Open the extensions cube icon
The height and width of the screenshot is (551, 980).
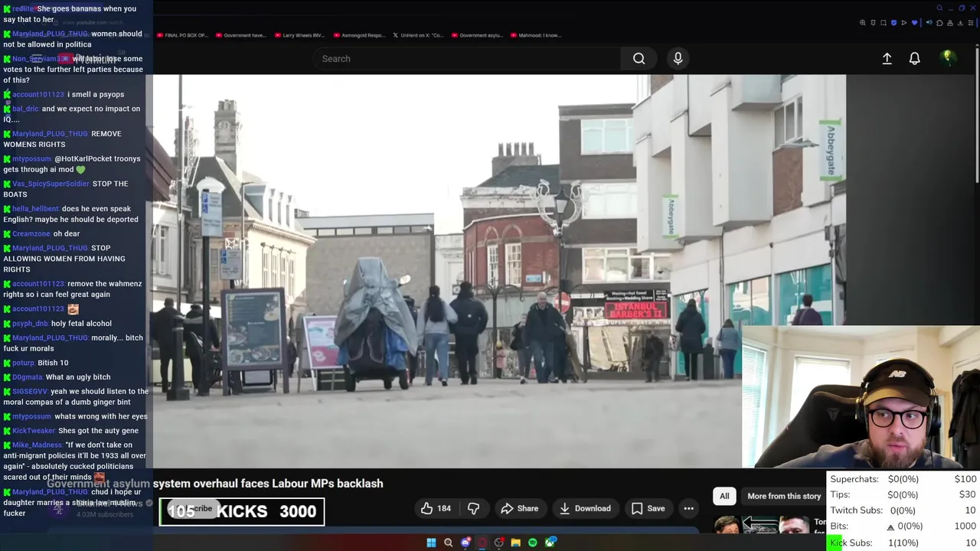coord(939,23)
